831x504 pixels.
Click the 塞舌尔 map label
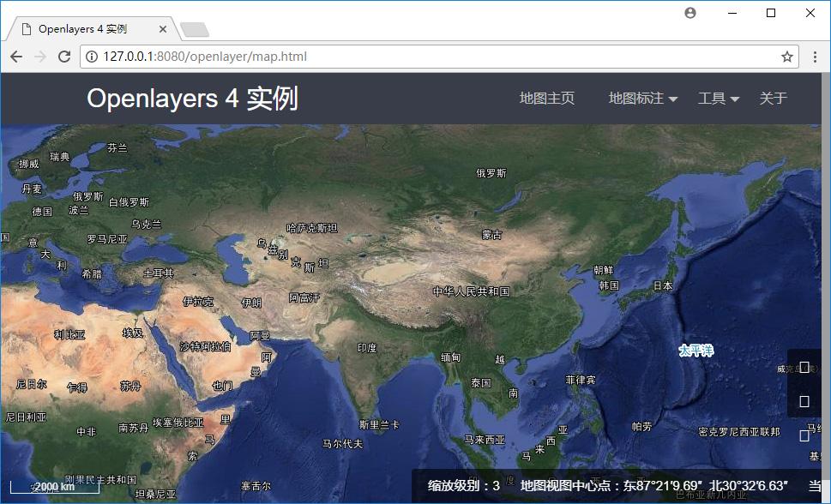256,485
